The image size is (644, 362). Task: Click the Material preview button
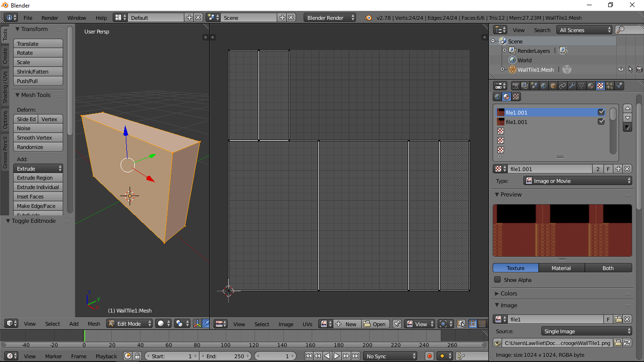click(x=561, y=268)
